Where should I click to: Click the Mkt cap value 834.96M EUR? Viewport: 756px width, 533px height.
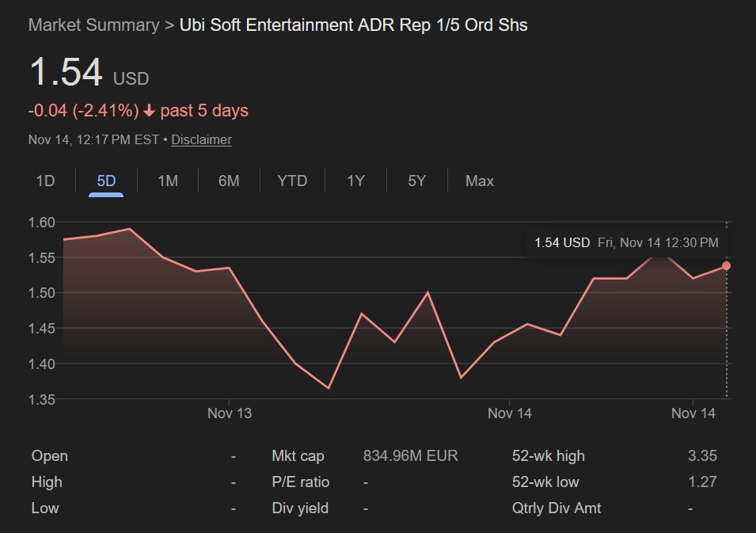click(410, 455)
